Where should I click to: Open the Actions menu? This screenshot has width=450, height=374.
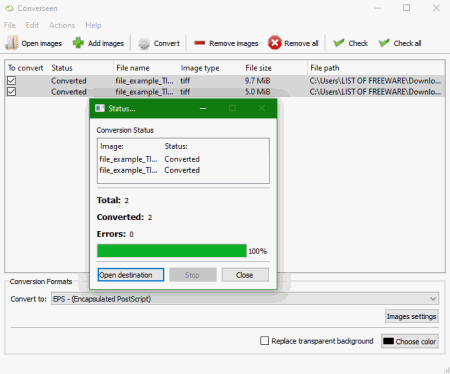point(62,25)
